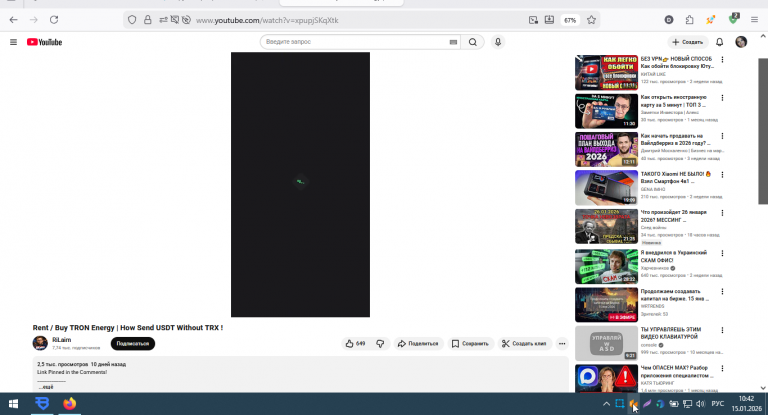Click the black video player area
This screenshot has width=768, height=415.
click(x=300, y=185)
